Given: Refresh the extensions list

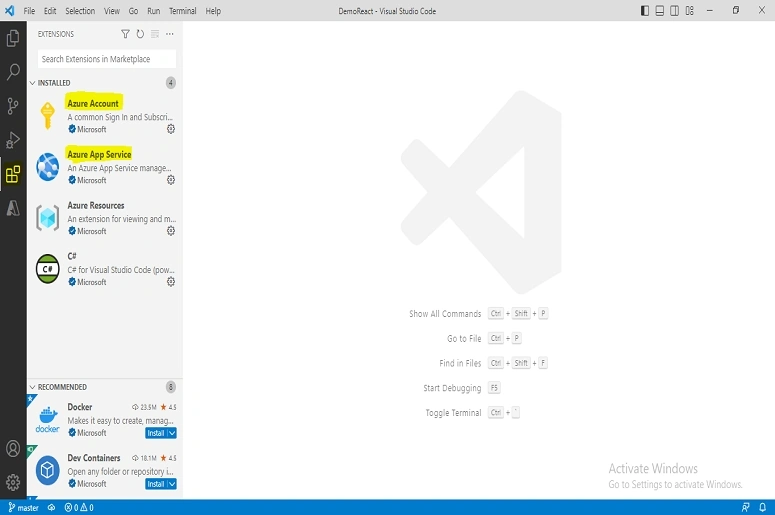Looking at the screenshot, I should coord(140,34).
